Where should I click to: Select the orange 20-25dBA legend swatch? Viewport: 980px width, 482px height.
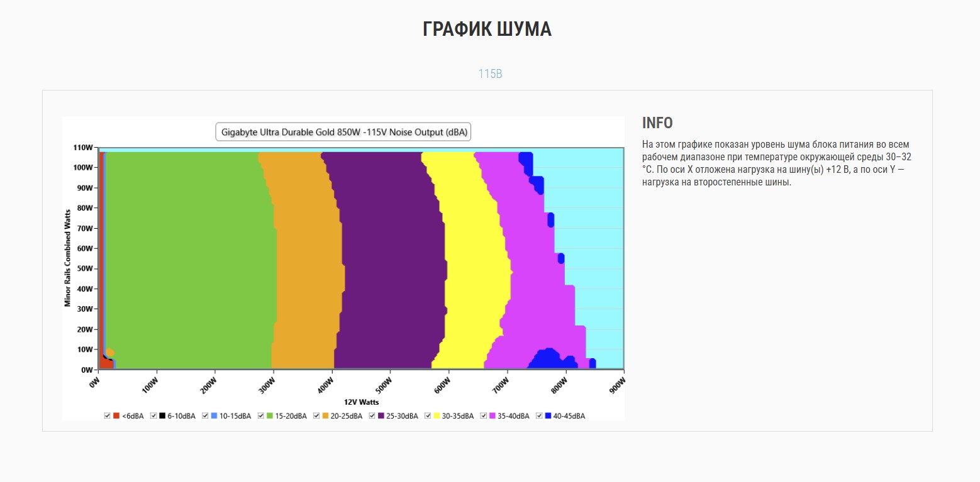coord(325,416)
